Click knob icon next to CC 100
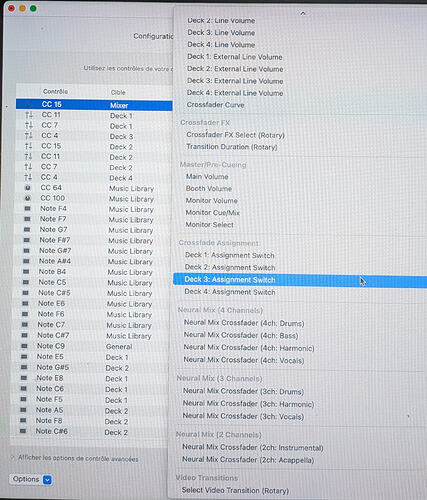The height and width of the screenshot is (500, 427). [x=28, y=198]
